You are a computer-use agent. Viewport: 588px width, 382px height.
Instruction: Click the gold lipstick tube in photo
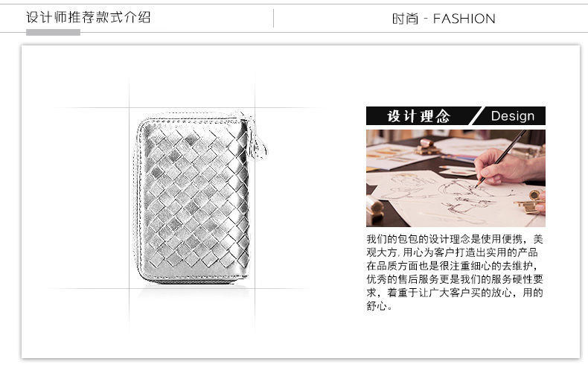(x=374, y=208)
